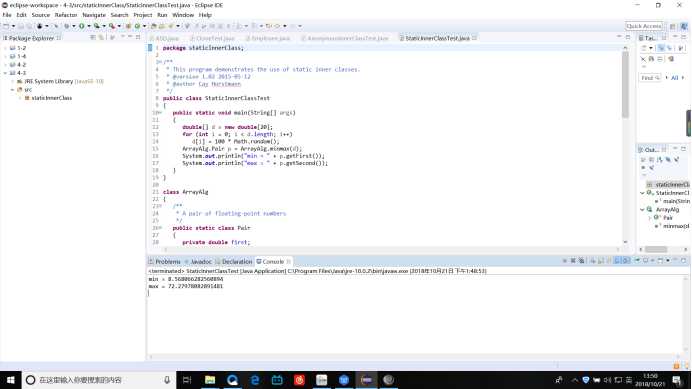Image resolution: width=692 pixels, height=389 pixels.
Task: Launch Microsoft Edge from the taskbar
Action: [255, 380]
